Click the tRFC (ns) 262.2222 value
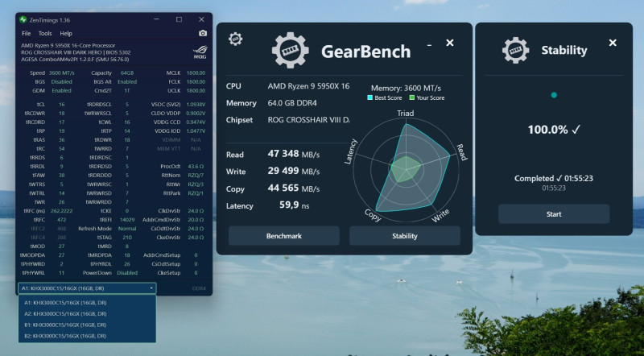The height and width of the screenshot is (356, 644). pos(62,211)
